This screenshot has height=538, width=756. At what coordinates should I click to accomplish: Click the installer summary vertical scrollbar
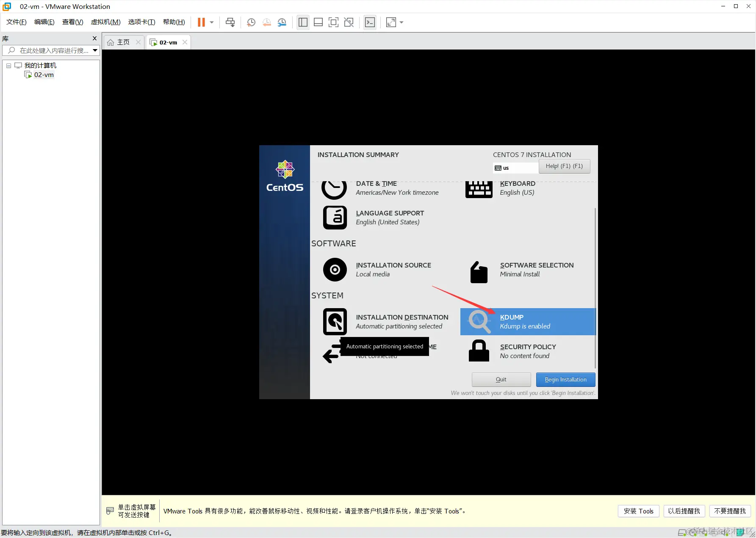click(x=595, y=288)
